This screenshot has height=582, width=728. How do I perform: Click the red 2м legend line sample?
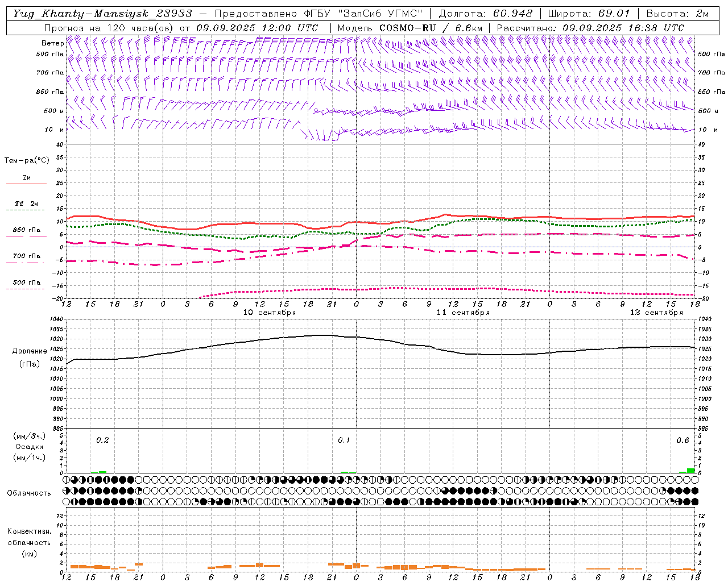(x=26, y=184)
